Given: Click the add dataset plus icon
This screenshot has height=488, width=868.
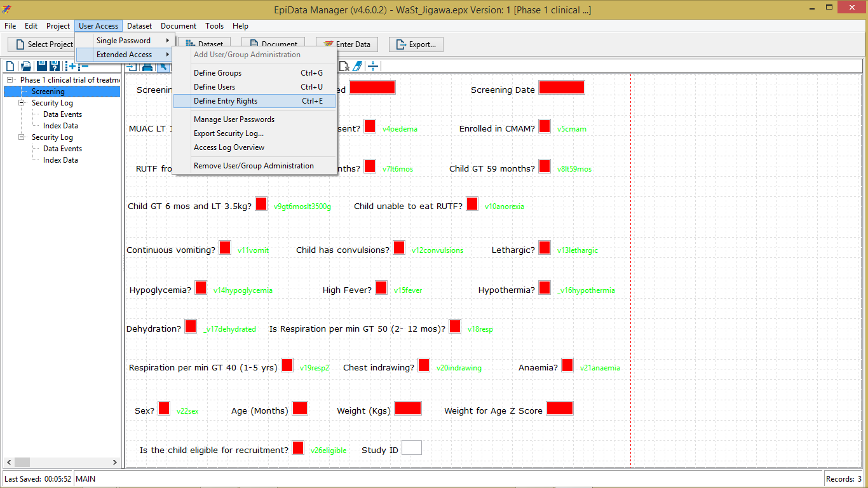Looking at the screenshot, I should [x=71, y=66].
